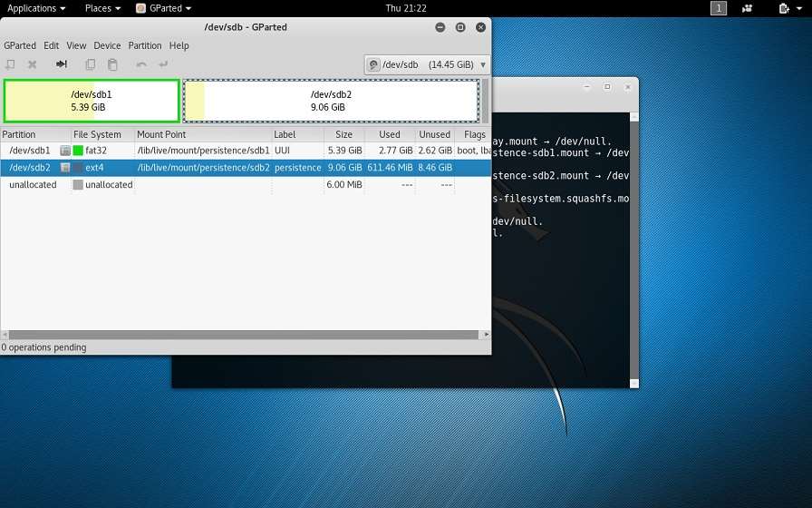Open the Partition menu
812x508 pixels.
click(144, 45)
